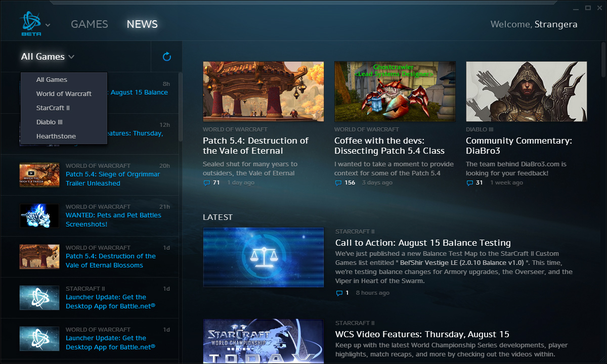Switch to the GAMES tab
The image size is (607, 364).
[x=89, y=24]
